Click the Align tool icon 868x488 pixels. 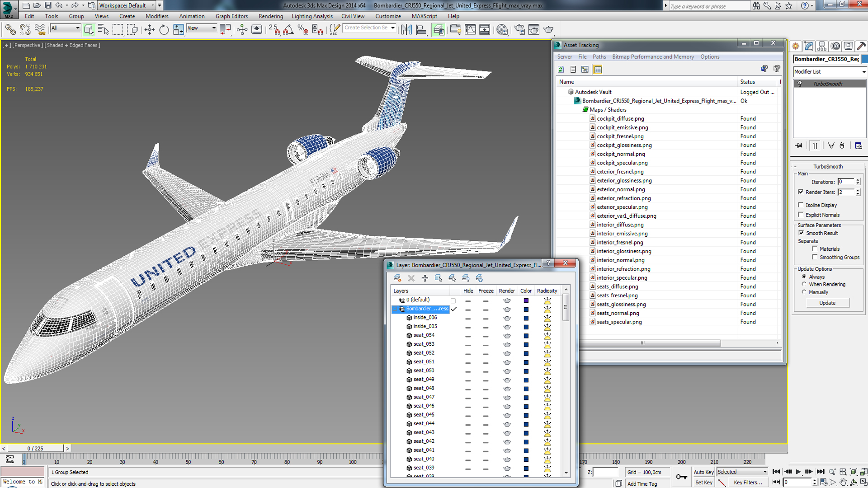coord(421,30)
